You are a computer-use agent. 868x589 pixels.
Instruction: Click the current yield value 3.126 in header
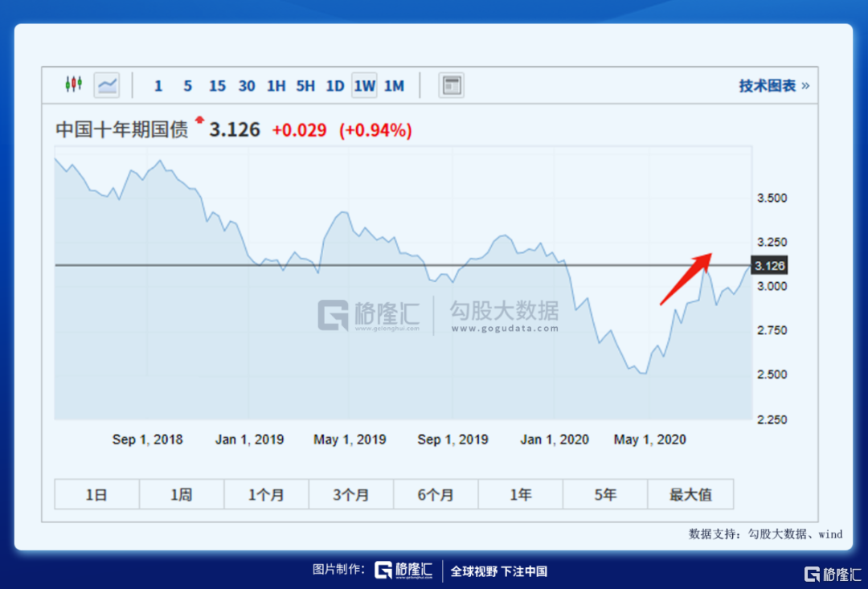pos(235,129)
